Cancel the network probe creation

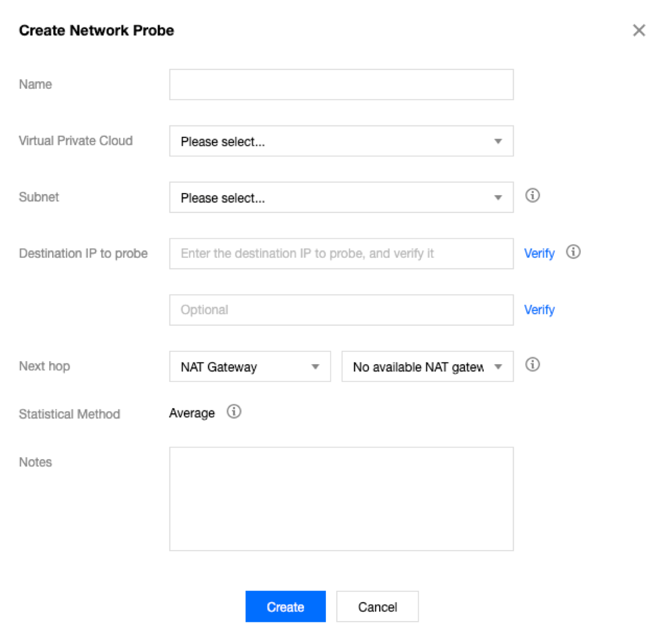(377, 607)
